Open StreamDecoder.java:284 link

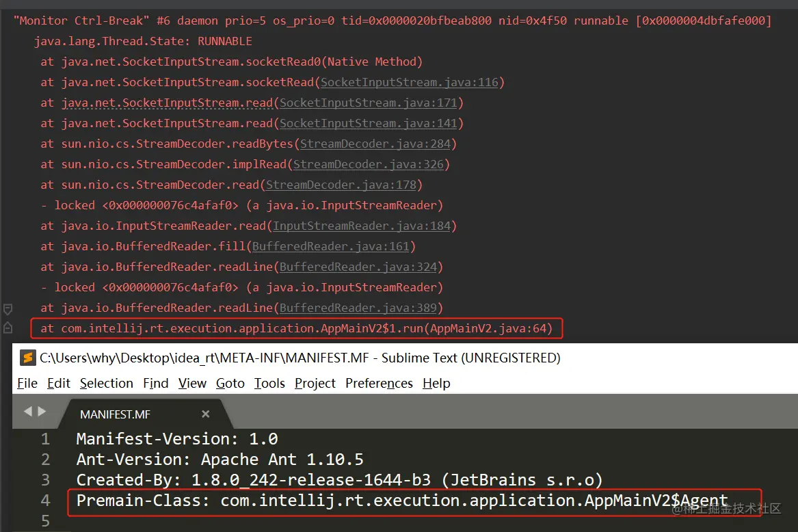tap(375, 144)
